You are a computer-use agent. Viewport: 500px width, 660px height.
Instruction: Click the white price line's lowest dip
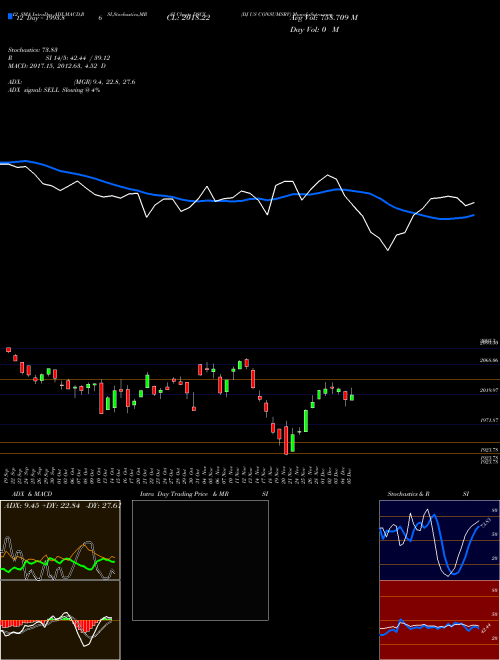388,250
